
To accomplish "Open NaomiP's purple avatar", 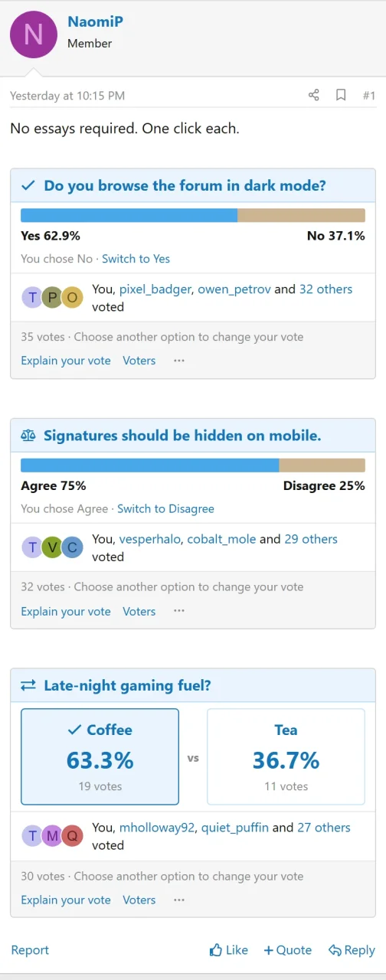I will click(x=34, y=34).
